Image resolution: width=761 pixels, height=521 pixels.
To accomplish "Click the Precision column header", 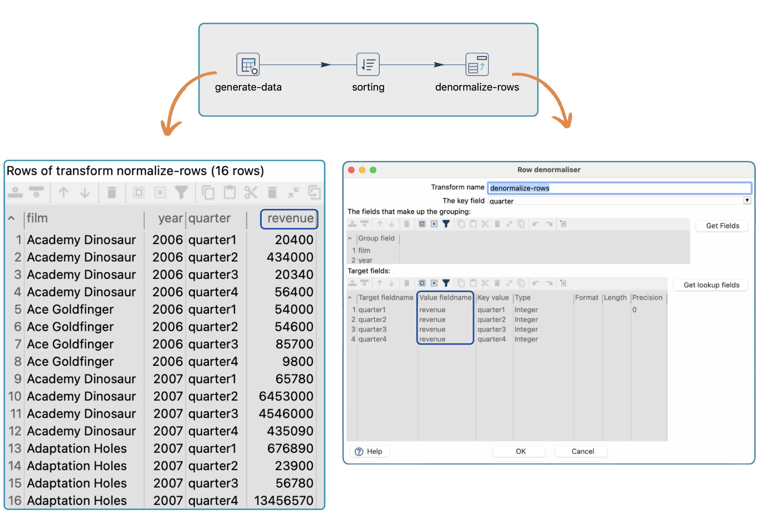I will coord(647,298).
